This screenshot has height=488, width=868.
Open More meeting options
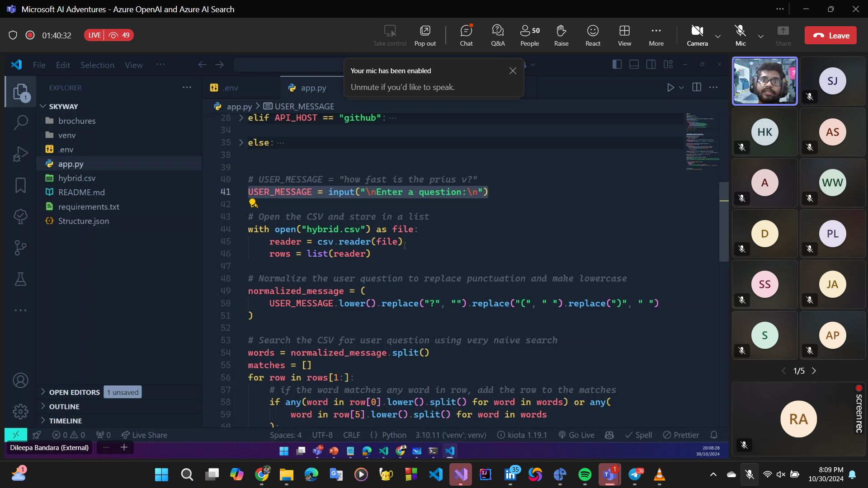coord(656,35)
